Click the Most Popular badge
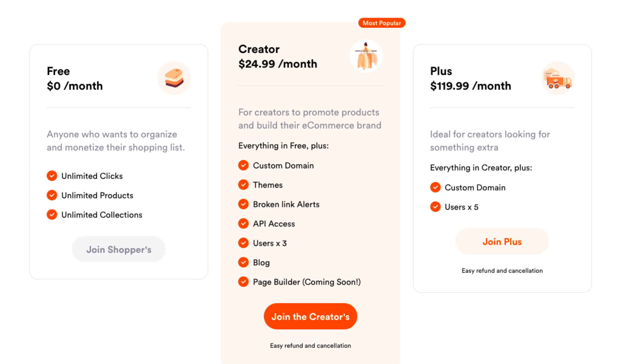Image resolution: width=628 pixels, height=364 pixels. [x=382, y=23]
